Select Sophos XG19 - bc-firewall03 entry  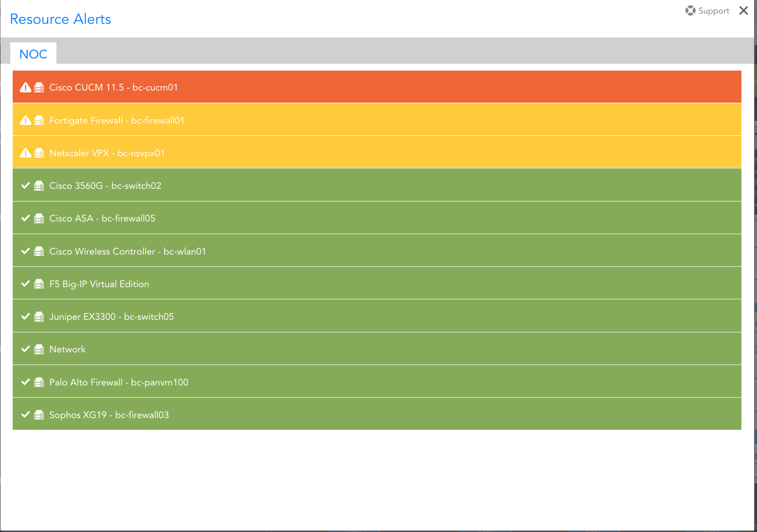click(377, 414)
